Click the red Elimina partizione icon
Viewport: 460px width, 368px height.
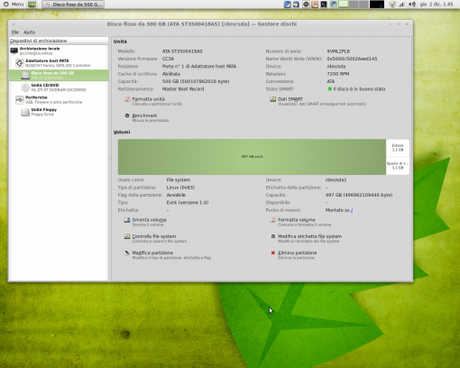pyautogui.click(x=273, y=253)
